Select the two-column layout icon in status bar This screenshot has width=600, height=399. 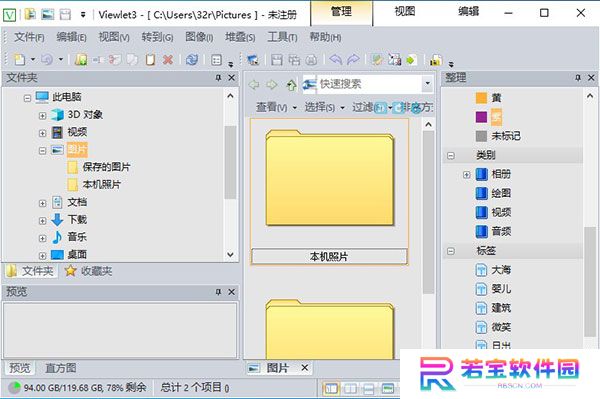coord(350,389)
